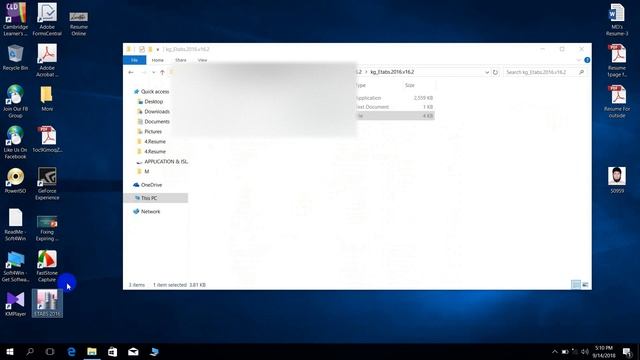Image resolution: width=640 pixels, height=360 pixels.
Task: Switch to large icons view button
Action: click(x=585, y=284)
